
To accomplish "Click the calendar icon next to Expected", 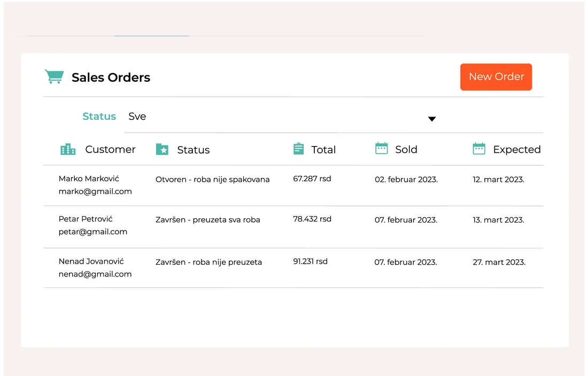I will point(479,149).
